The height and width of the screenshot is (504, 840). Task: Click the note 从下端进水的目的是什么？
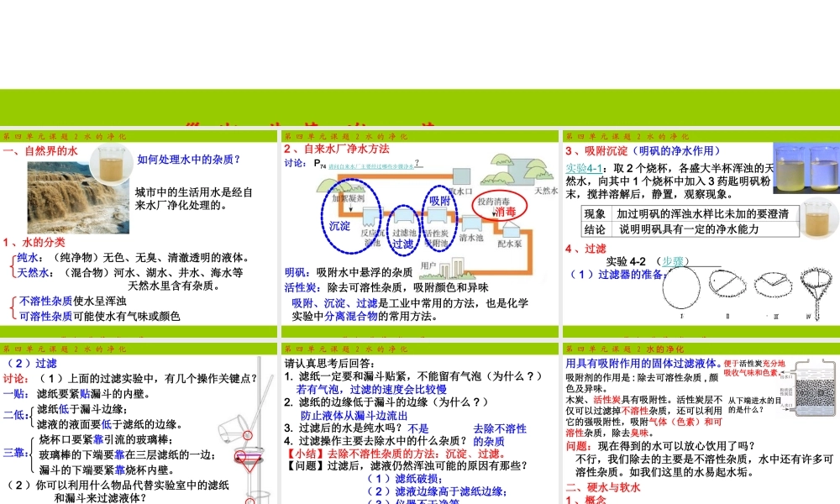point(754,405)
